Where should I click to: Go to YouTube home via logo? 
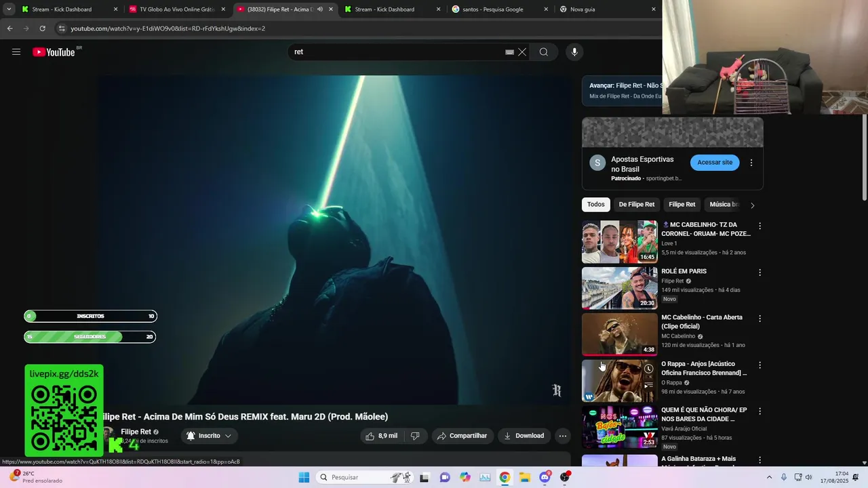click(54, 52)
